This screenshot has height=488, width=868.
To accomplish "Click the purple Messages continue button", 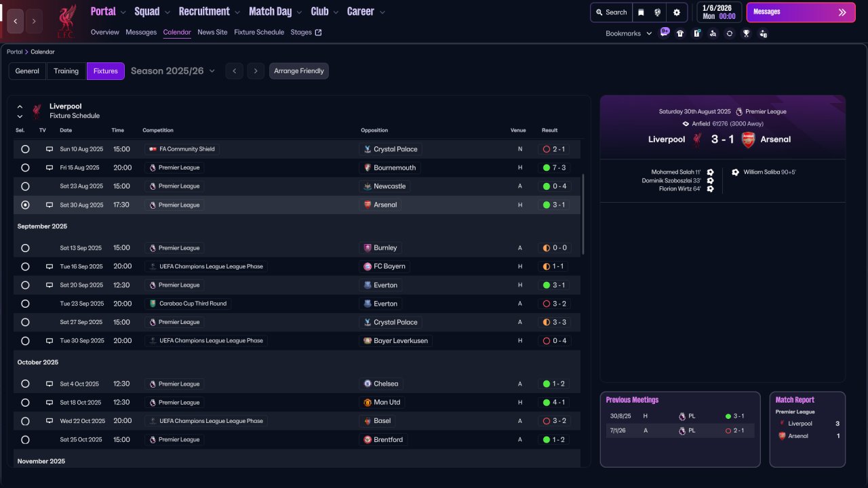I will [801, 12].
